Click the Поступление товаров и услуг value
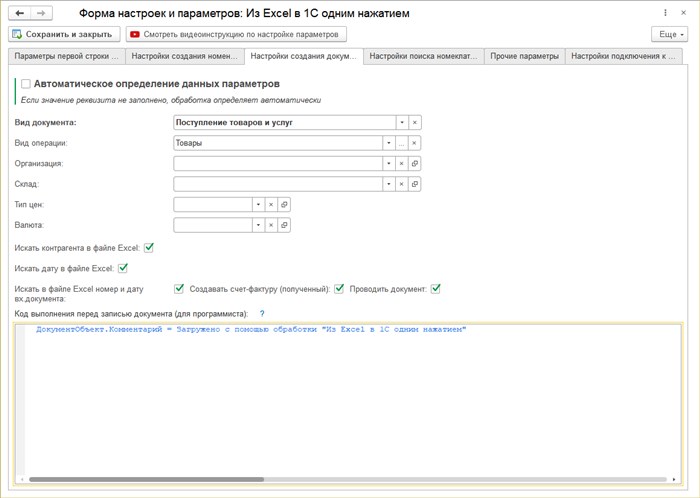700x498 pixels. coord(234,122)
